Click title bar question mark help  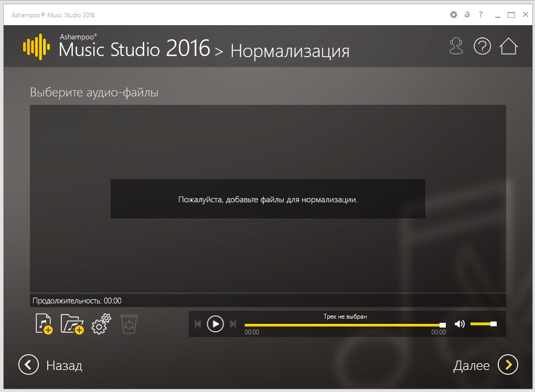click(x=480, y=15)
